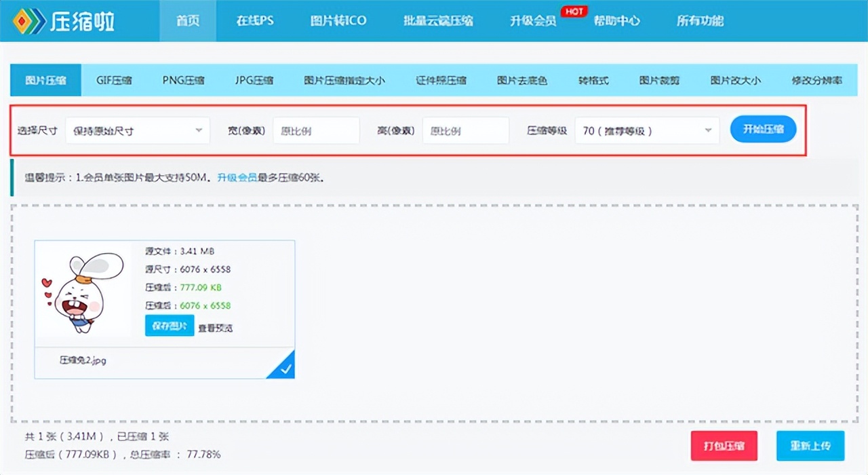The image size is (868, 475).
Task: Click the HOT badge on 升级会员
Action: coord(574,10)
